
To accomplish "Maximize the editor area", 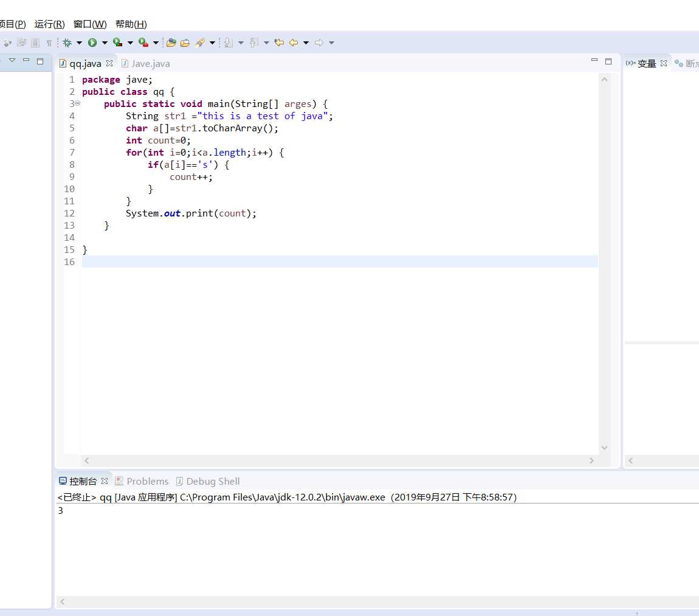I will pyautogui.click(x=608, y=61).
